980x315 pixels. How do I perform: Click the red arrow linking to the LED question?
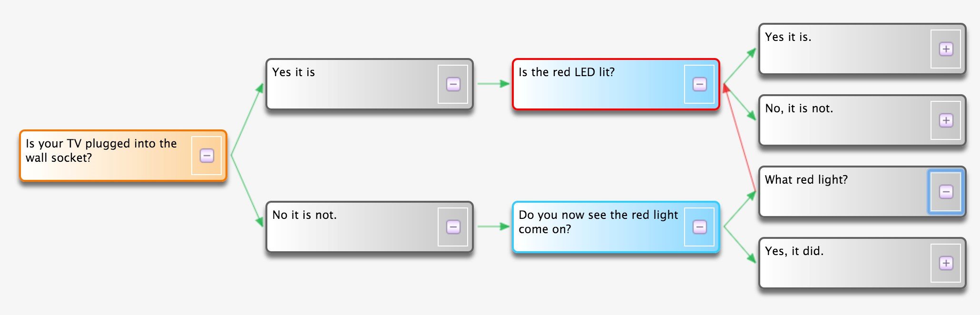[x=740, y=138]
